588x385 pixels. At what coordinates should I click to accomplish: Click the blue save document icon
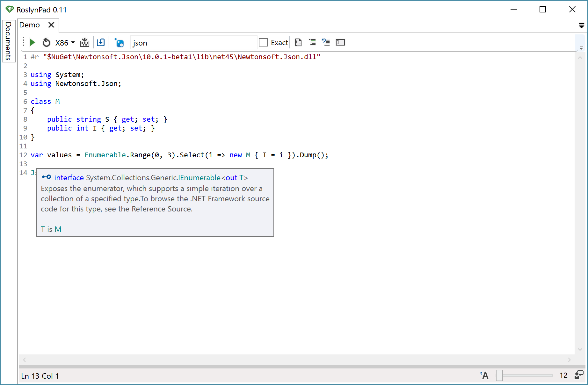pos(101,42)
